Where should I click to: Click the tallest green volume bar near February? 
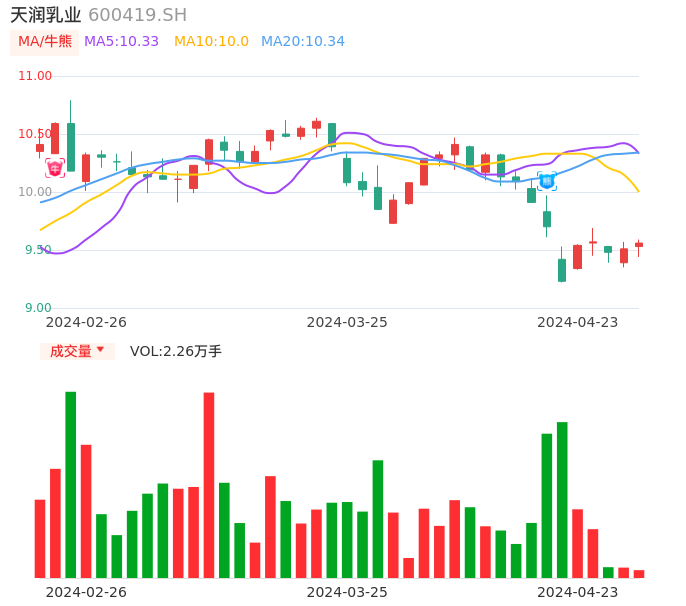71,485
